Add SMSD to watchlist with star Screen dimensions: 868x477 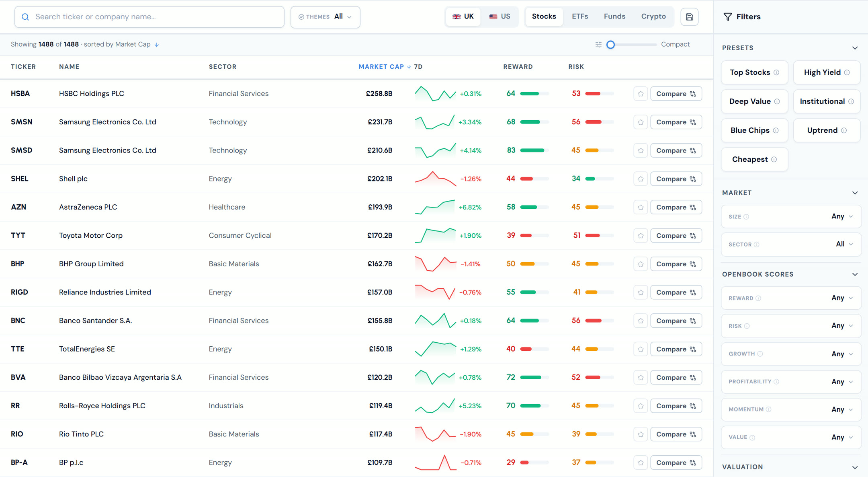point(641,150)
